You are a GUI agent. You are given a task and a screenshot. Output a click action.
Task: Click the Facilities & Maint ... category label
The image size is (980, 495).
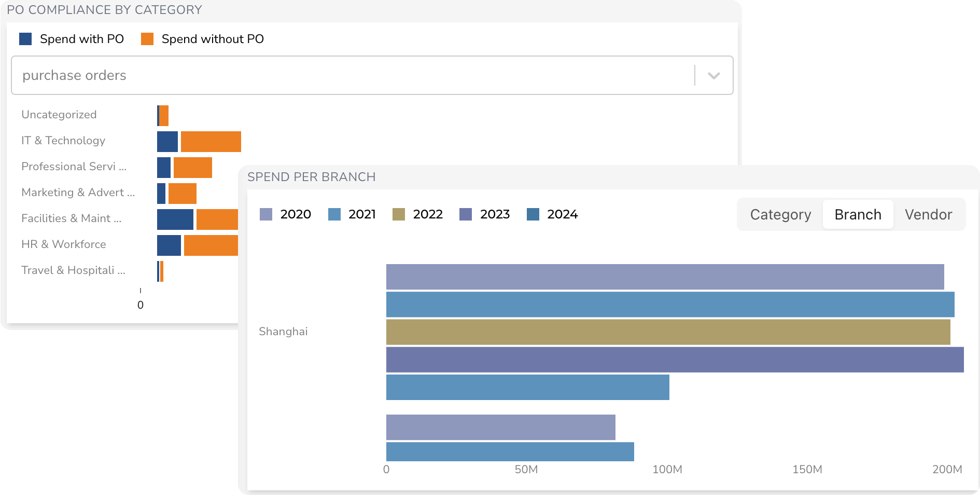(72, 218)
